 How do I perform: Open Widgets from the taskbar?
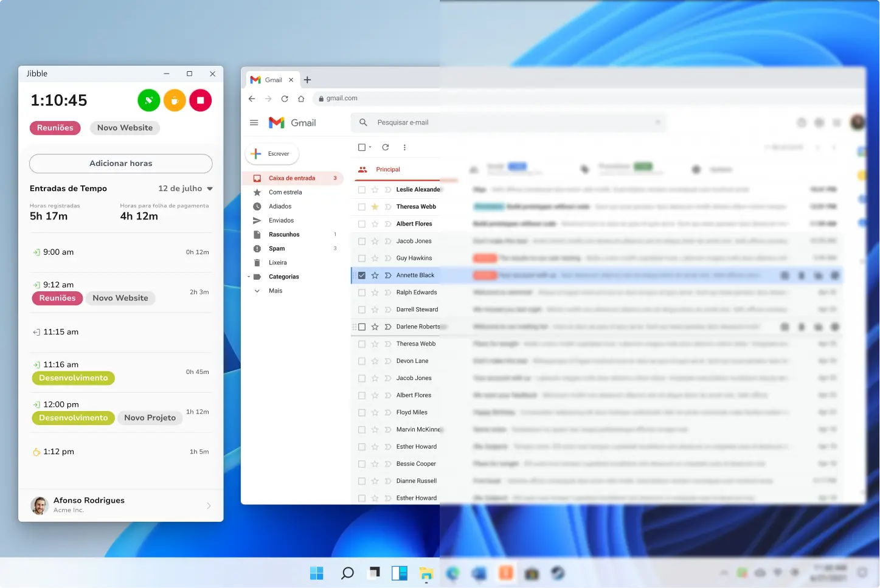400,573
